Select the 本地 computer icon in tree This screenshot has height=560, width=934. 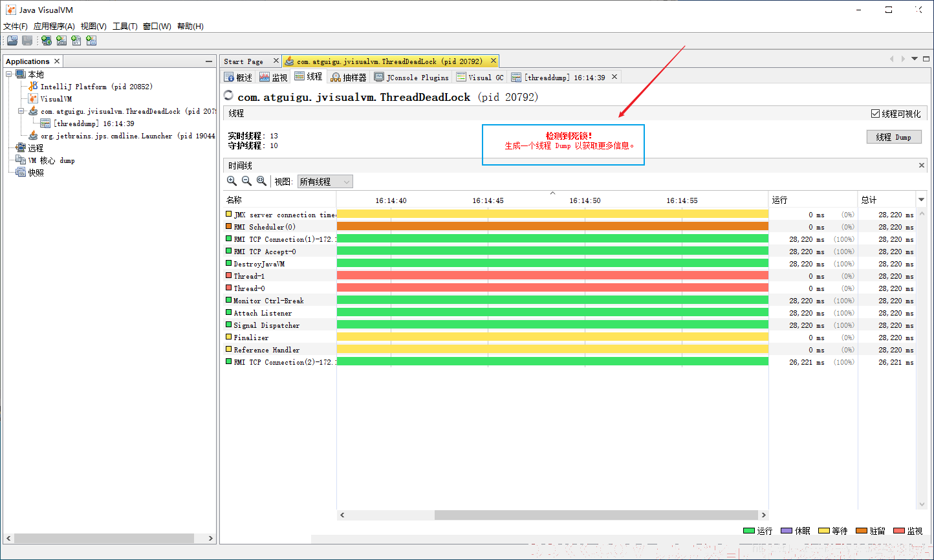click(21, 74)
